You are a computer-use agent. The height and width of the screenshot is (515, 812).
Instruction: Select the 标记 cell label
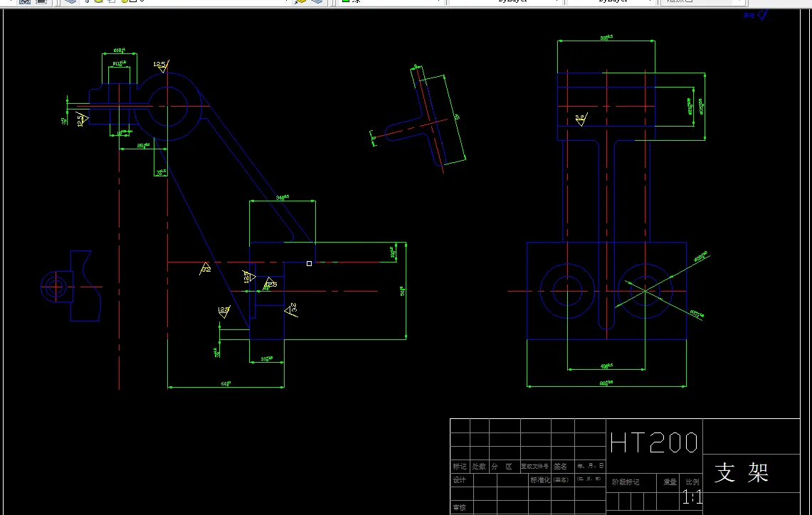coord(459,467)
